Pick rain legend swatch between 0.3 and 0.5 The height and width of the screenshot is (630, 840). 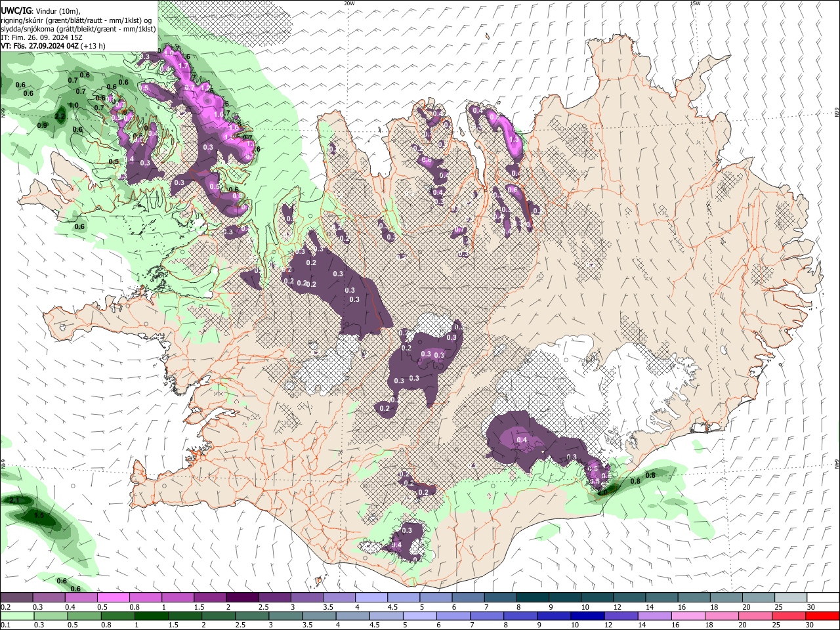coord(51,616)
